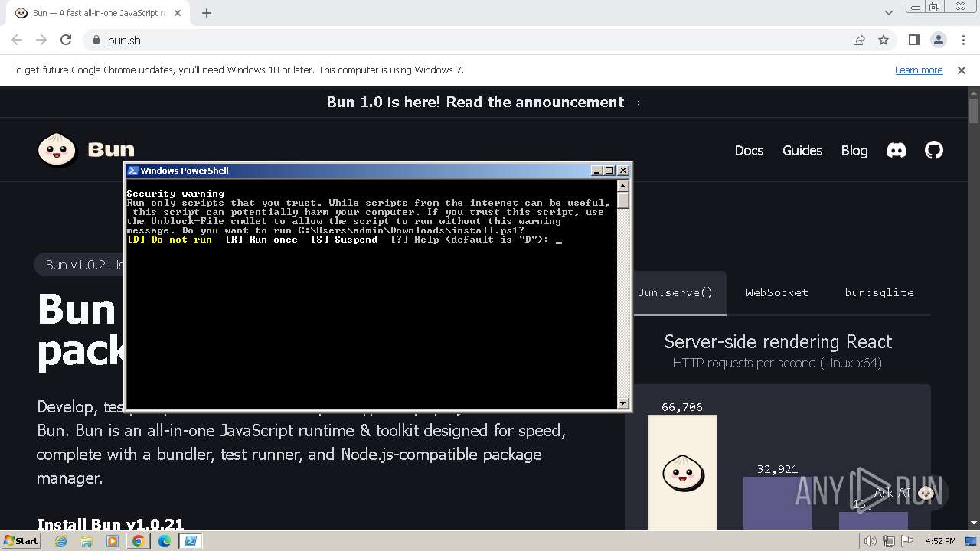The height and width of the screenshot is (551, 980).
Task: Click the Bun logo
Action: click(x=86, y=149)
